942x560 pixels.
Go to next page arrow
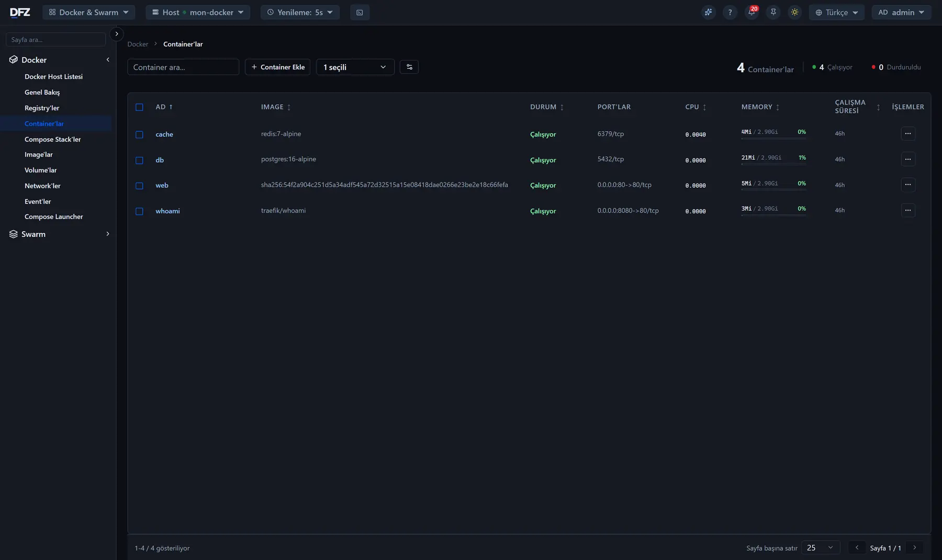coord(915,547)
